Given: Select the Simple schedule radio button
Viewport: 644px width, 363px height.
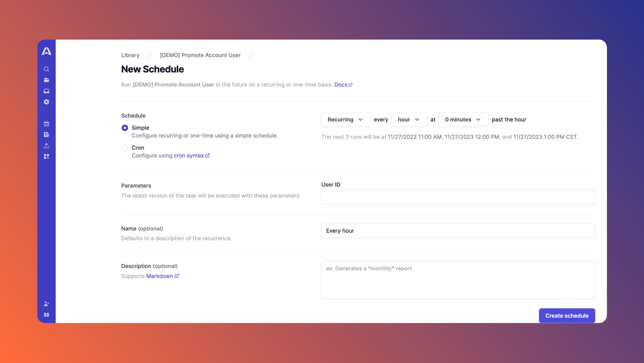Looking at the screenshot, I should click(x=124, y=127).
